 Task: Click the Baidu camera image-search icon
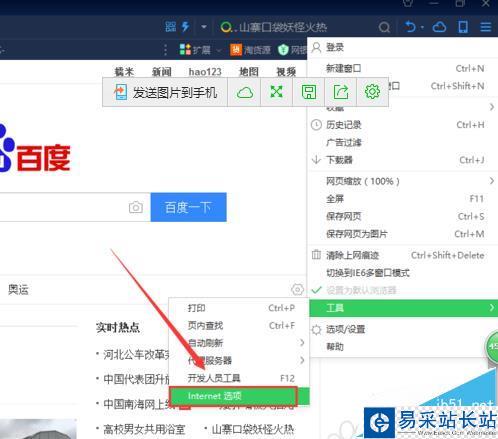click(136, 207)
